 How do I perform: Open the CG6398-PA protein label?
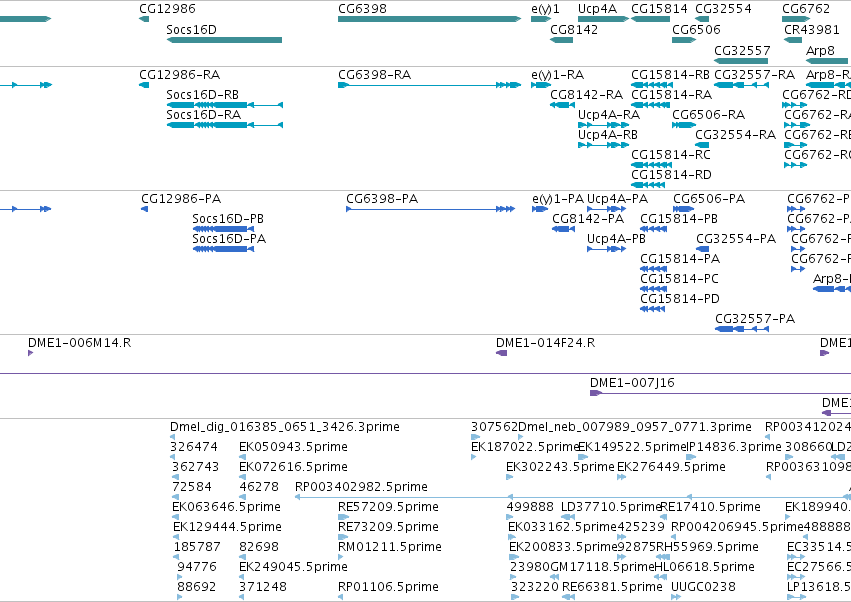point(382,199)
